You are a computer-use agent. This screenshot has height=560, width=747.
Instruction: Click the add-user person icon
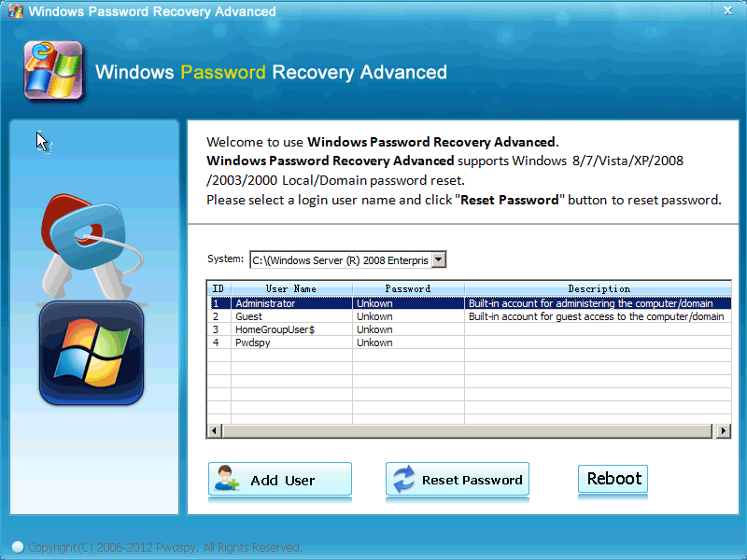coord(226,478)
